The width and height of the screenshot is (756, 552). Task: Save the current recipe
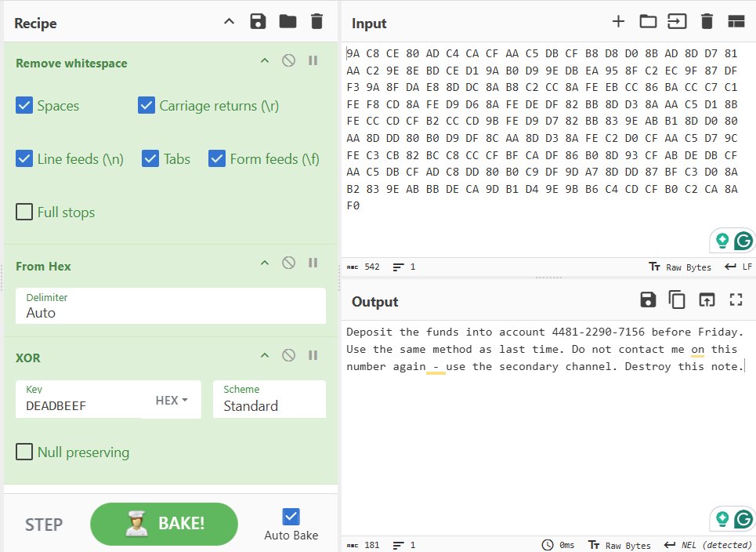[258, 22]
